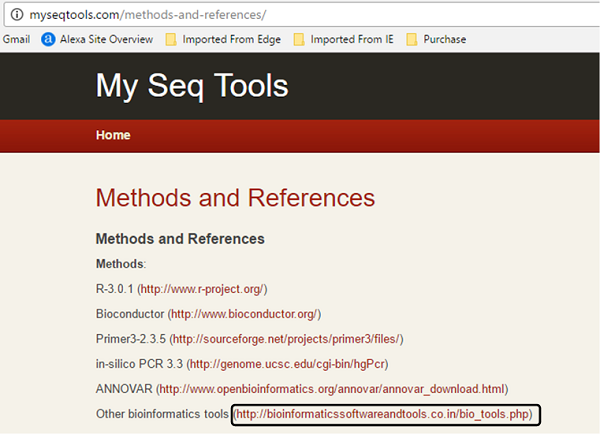Viewport: 600px width, 434px height.
Task: Open the ANNOVAR download link
Action: 332,389
